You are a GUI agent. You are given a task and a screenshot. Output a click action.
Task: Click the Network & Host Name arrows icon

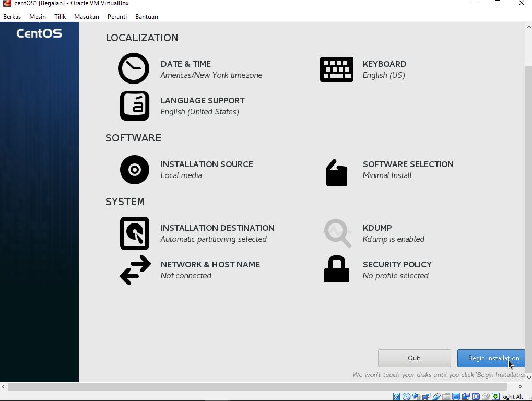click(135, 270)
